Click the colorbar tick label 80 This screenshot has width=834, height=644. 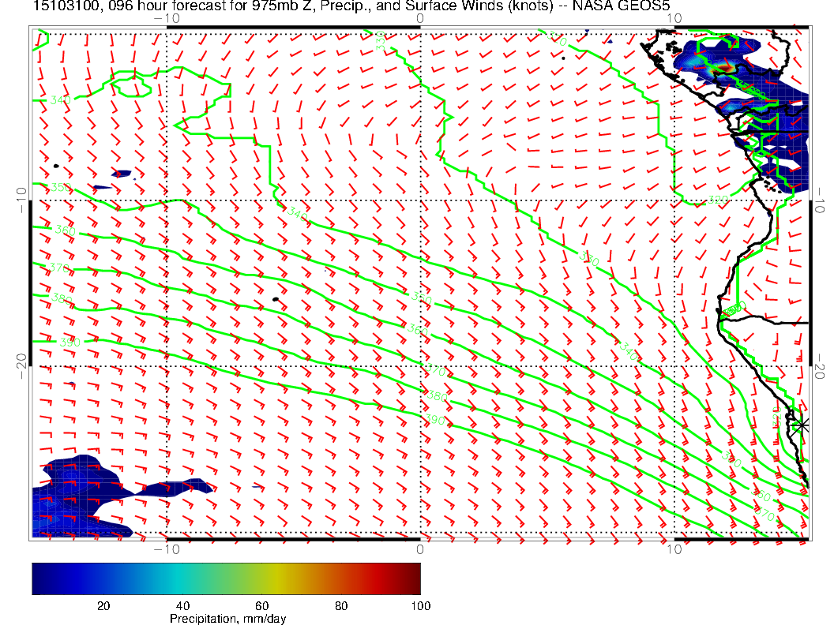click(341, 605)
